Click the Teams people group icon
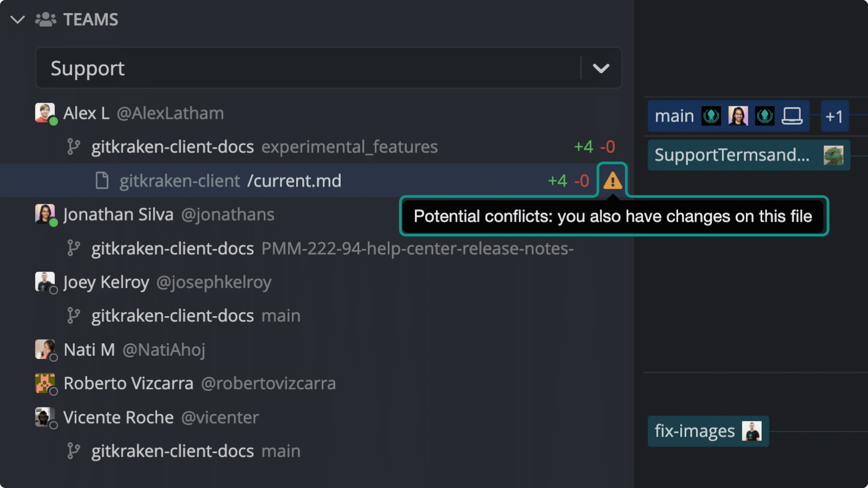 coord(46,20)
